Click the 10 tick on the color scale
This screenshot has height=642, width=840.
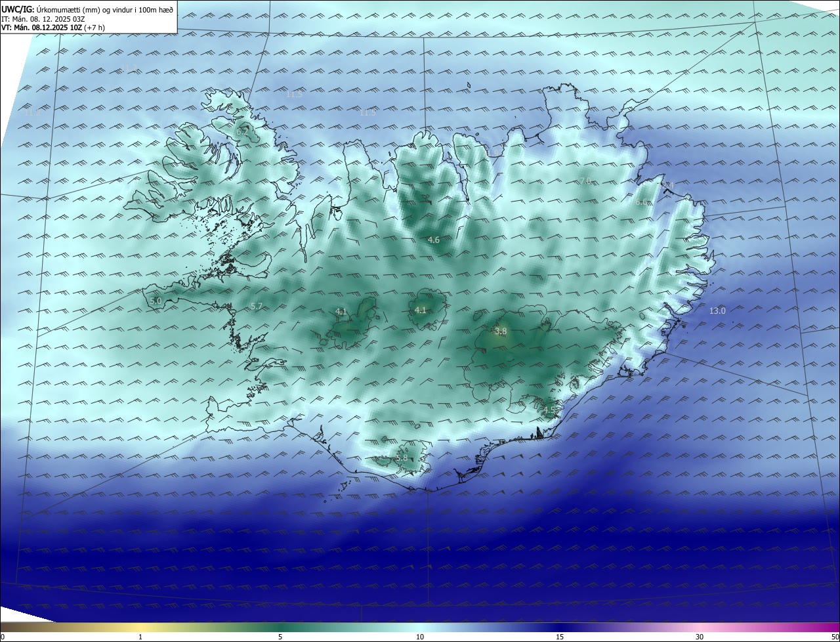(420, 637)
